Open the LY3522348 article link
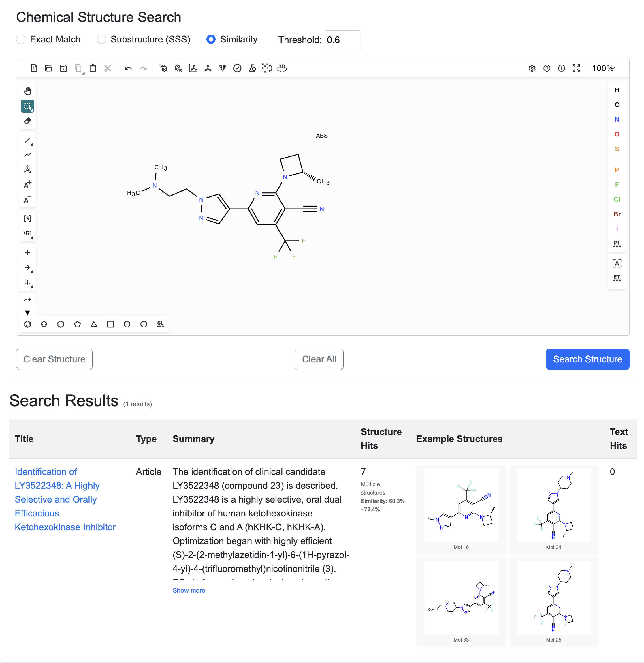Viewport: 644px width, 663px height. 57,499
